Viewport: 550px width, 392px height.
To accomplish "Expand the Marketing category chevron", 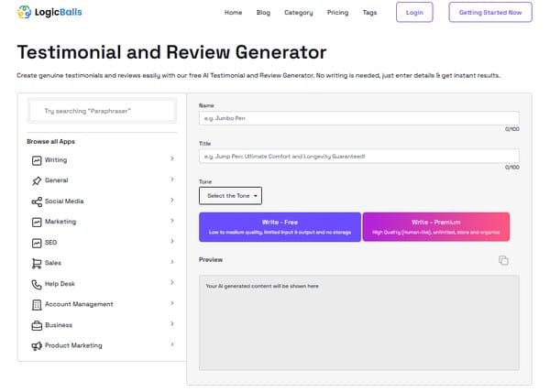I will [172, 221].
